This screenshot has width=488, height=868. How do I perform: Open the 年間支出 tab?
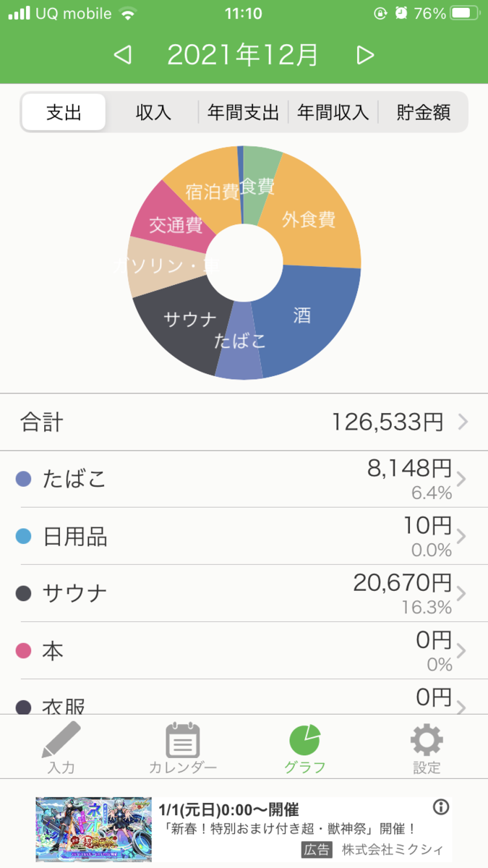click(244, 113)
